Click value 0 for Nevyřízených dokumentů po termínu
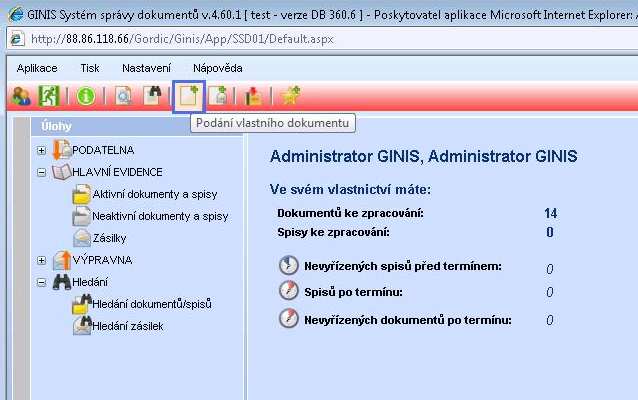638x400 pixels. tap(550, 320)
